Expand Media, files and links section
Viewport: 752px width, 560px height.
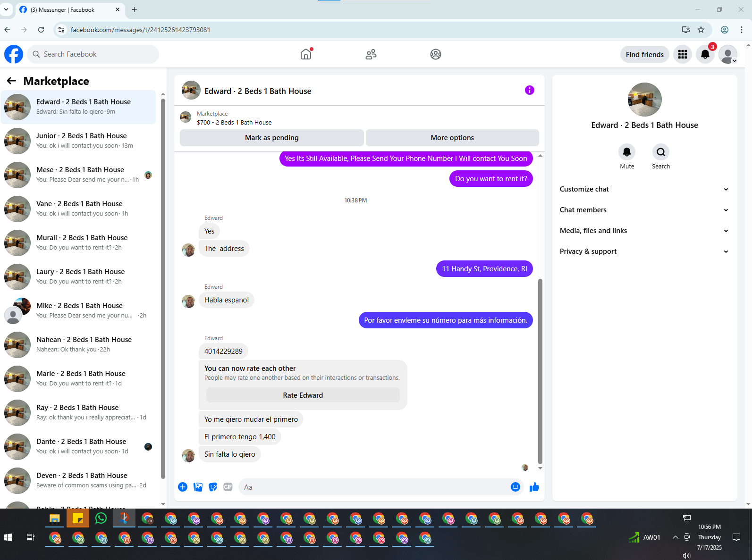point(644,231)
